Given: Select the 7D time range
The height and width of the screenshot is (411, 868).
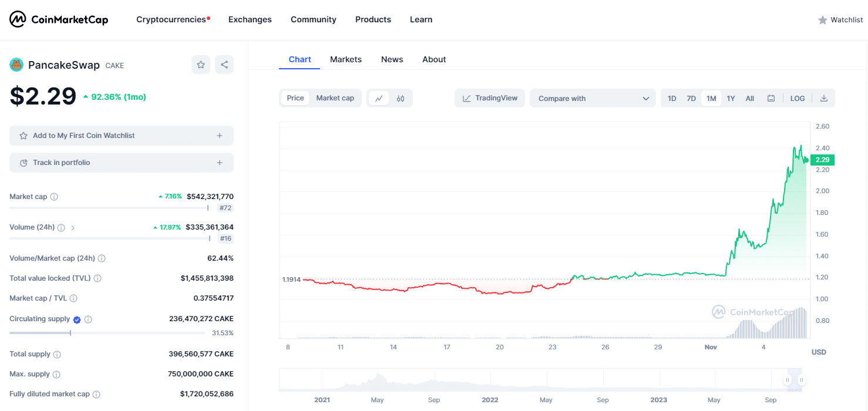Looking at the screenshot, I should click(691, 99).
